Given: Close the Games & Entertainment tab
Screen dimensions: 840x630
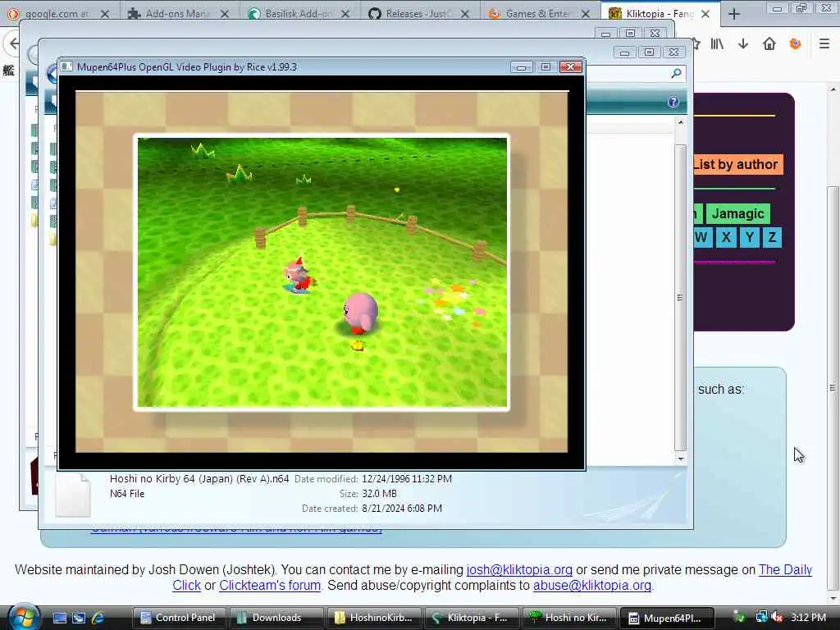Looking at the screenshot, I should [x=586, y=14].
